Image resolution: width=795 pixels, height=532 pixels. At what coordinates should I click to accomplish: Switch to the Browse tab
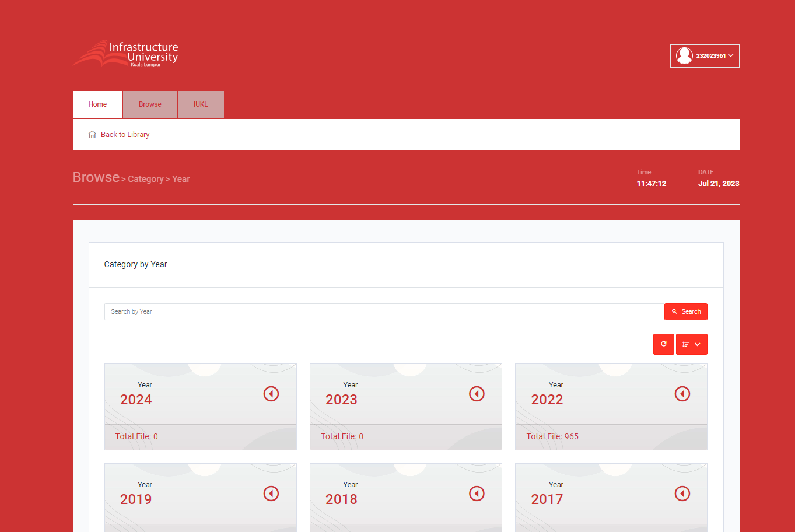150,104
